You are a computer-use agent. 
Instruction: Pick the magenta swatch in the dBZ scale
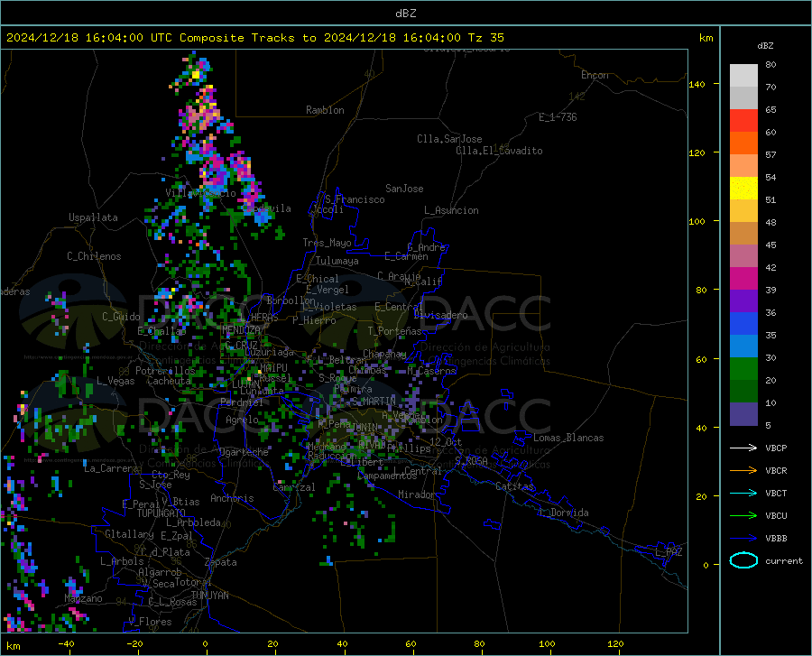tap(743, 278)
